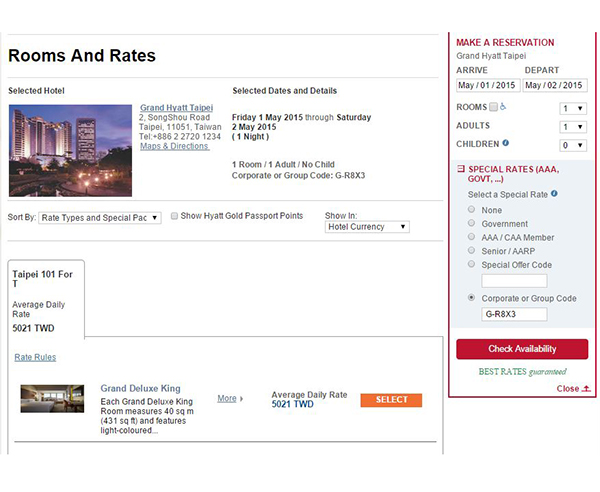Click the info icon beside Select a Special Rate

[x=553, y=193]
